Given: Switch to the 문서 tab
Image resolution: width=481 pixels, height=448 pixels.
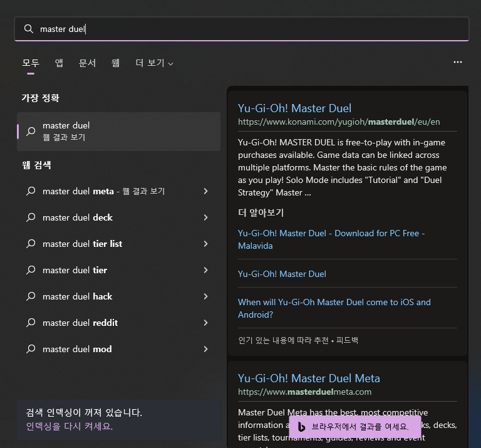Looking at the screenshot, I should click(x=88, y=63).
